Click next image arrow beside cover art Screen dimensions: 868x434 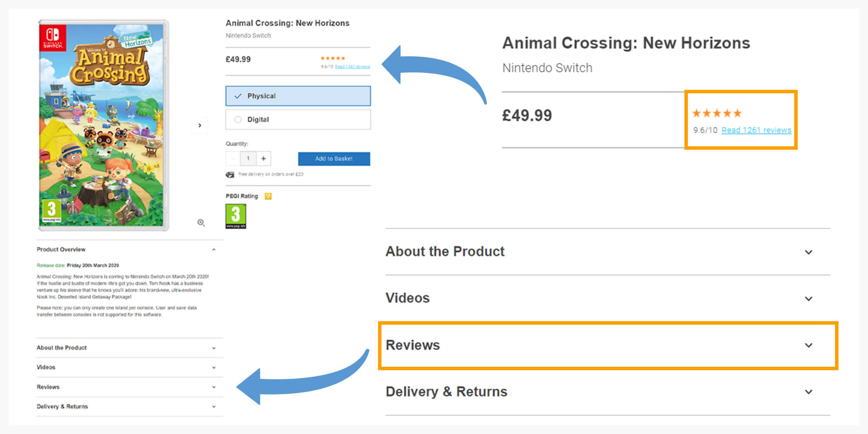(200, 125)
